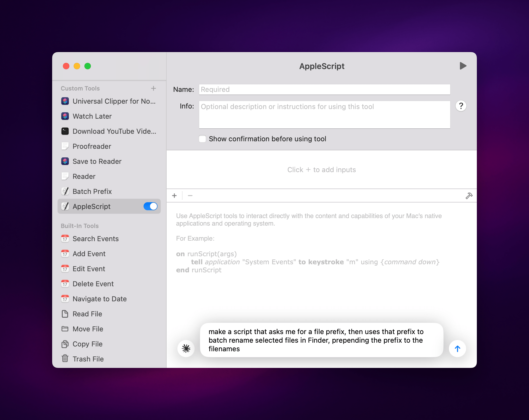Open the Copy File tool

pos(109,344)
